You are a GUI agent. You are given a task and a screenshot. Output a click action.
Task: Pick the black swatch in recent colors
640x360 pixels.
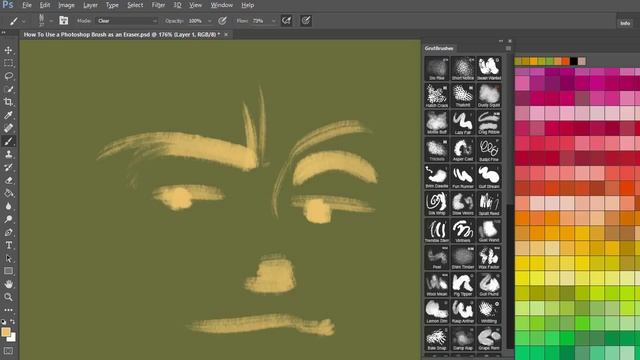[573, 61]
